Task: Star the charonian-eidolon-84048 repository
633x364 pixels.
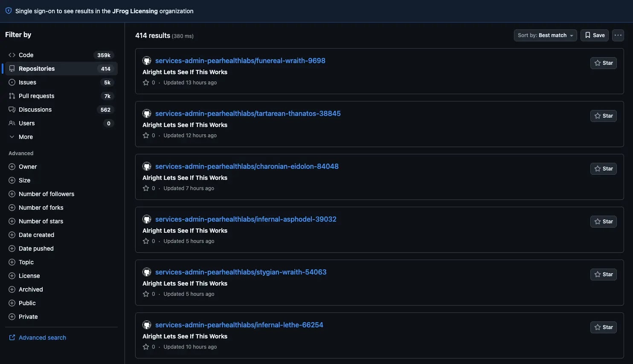Action: (x=603, y=169)
